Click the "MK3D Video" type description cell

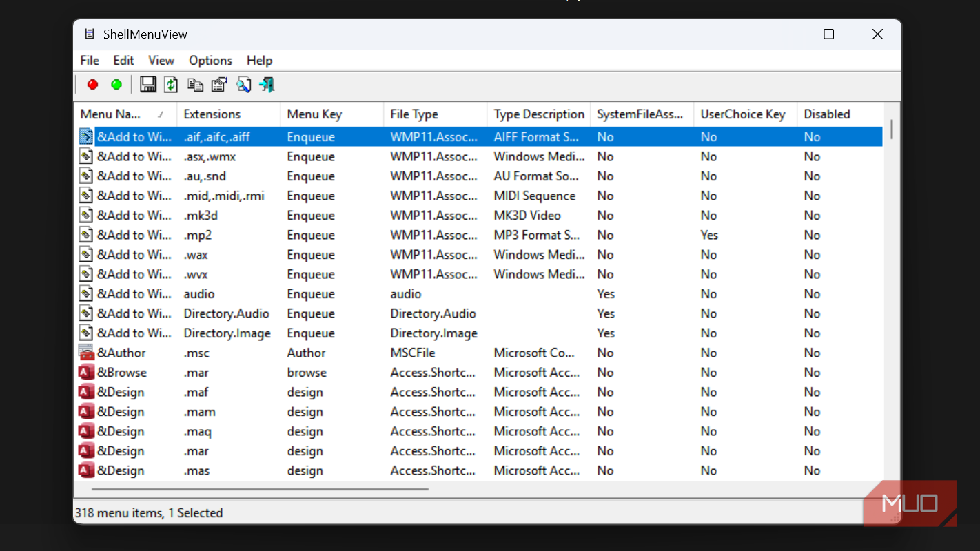coord(527,216)
